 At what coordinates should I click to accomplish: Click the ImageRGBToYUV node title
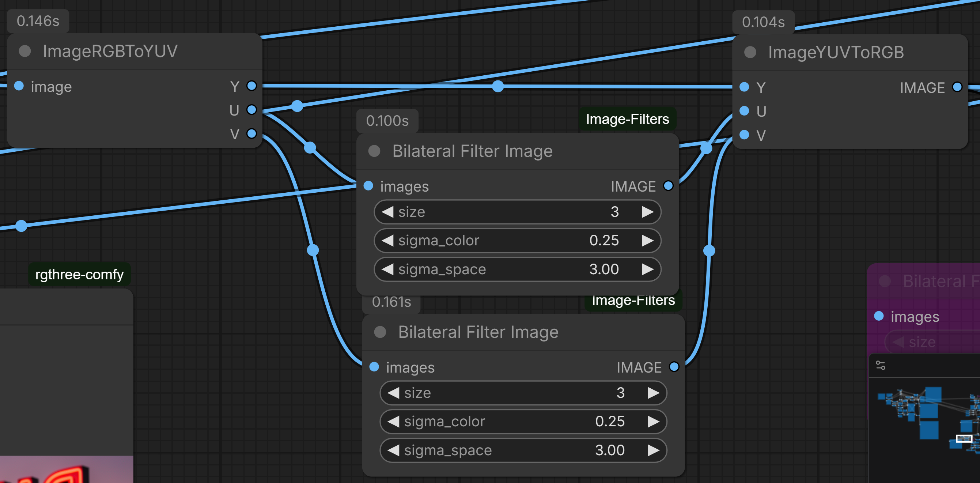110,51
